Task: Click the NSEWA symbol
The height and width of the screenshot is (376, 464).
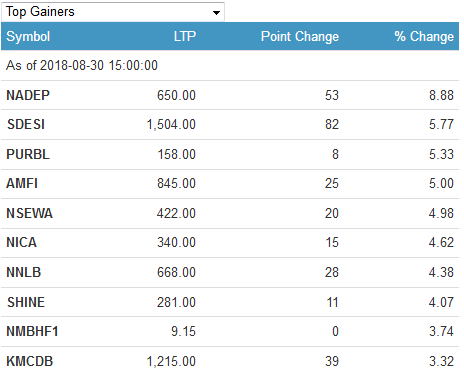Action: pos(30,213)
